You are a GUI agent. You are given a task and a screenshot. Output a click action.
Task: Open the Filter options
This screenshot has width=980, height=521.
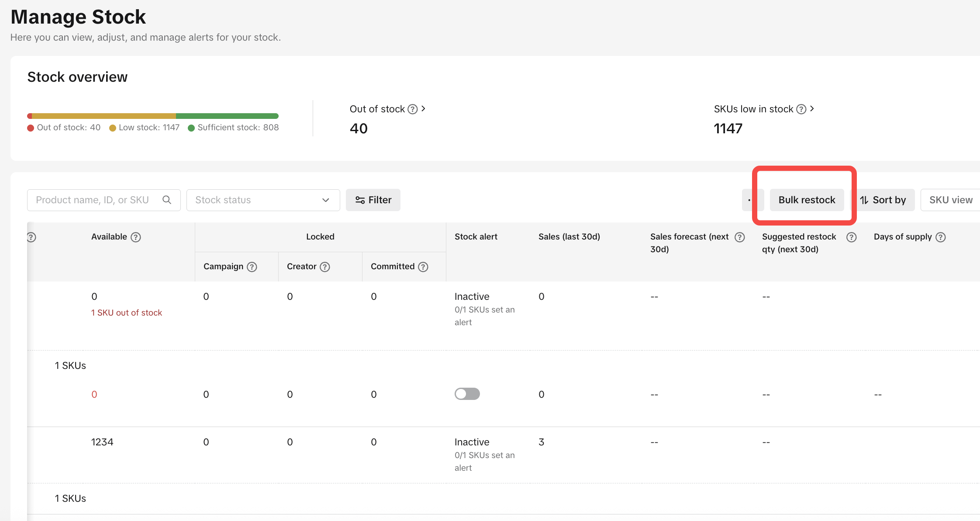click(x=373, y=200)
